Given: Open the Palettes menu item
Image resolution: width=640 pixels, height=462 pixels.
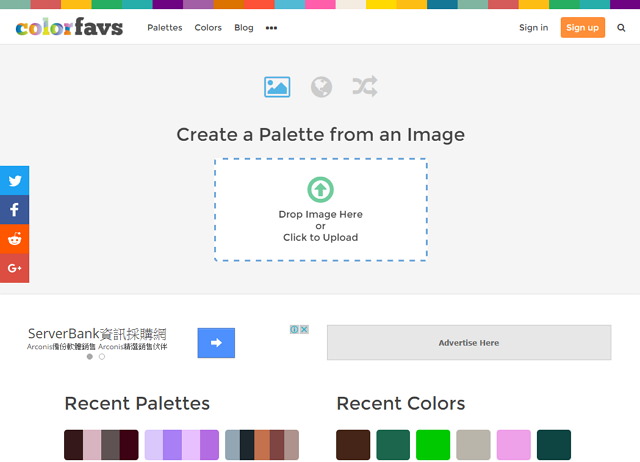Looking at the screenshot, I should (x=165, y=28).
